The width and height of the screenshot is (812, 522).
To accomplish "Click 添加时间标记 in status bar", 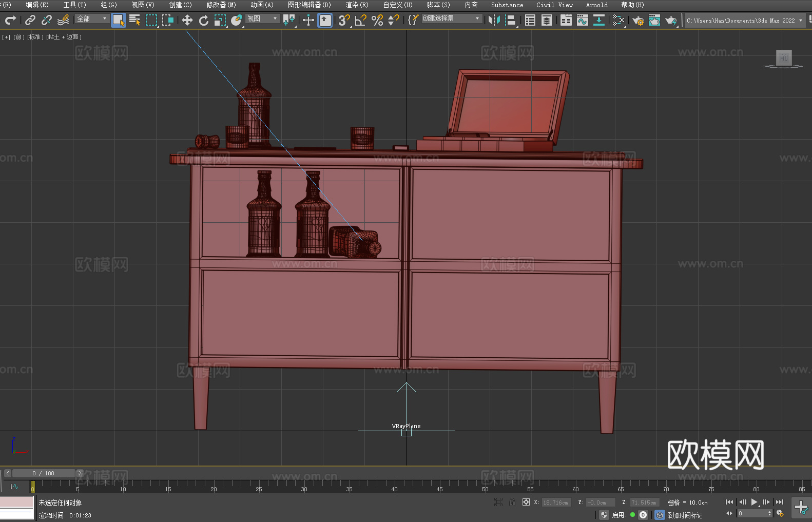I will tap(684, 515).
